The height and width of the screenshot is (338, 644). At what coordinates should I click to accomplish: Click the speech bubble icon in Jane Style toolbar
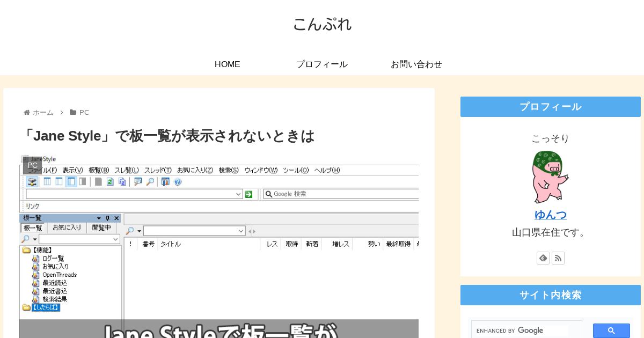(x=138, y=181)
